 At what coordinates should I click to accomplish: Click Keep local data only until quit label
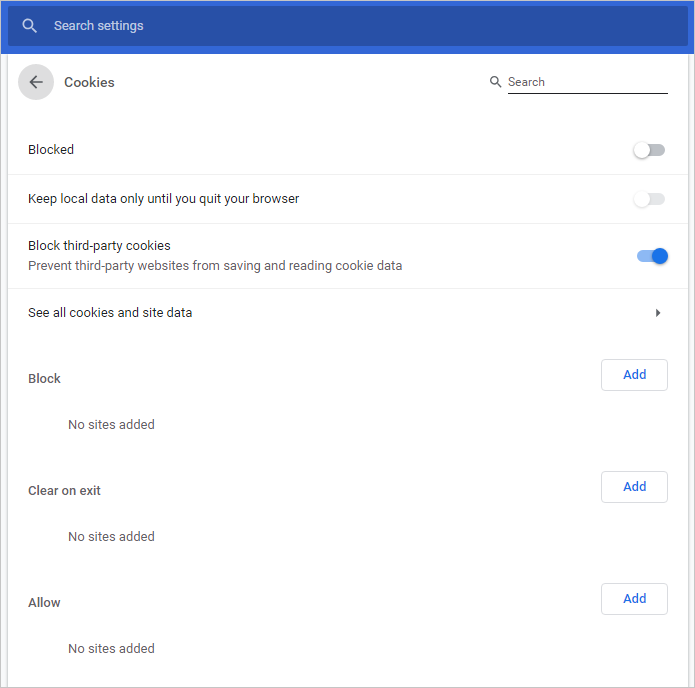point(163,199)
